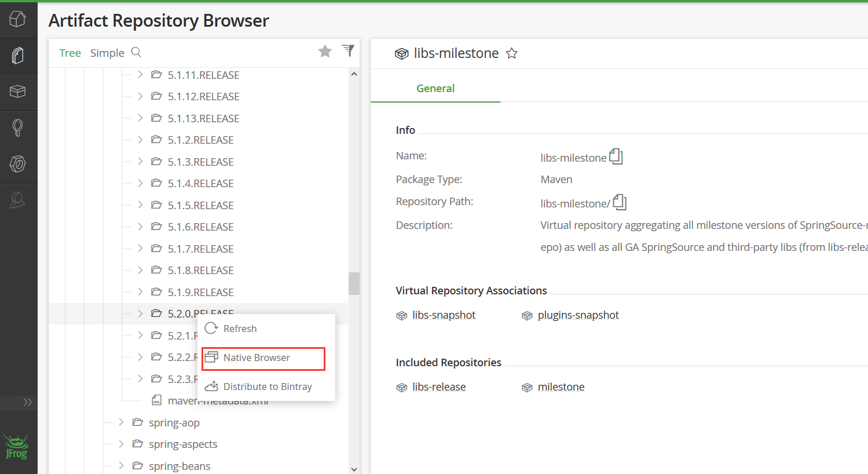Expand the sidebar with double chevron
Image resolution: width=868 pixels, height=474 pixels.
click(x=27, y=402)
